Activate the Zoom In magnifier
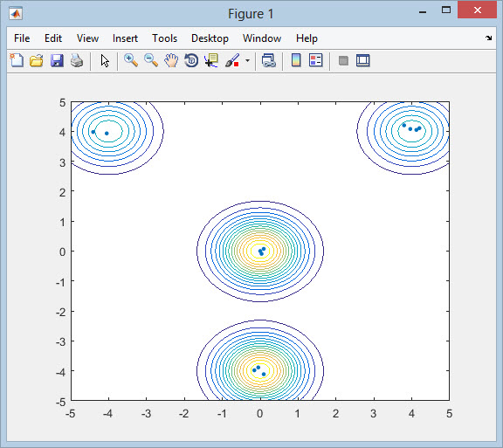 point(131,60)
